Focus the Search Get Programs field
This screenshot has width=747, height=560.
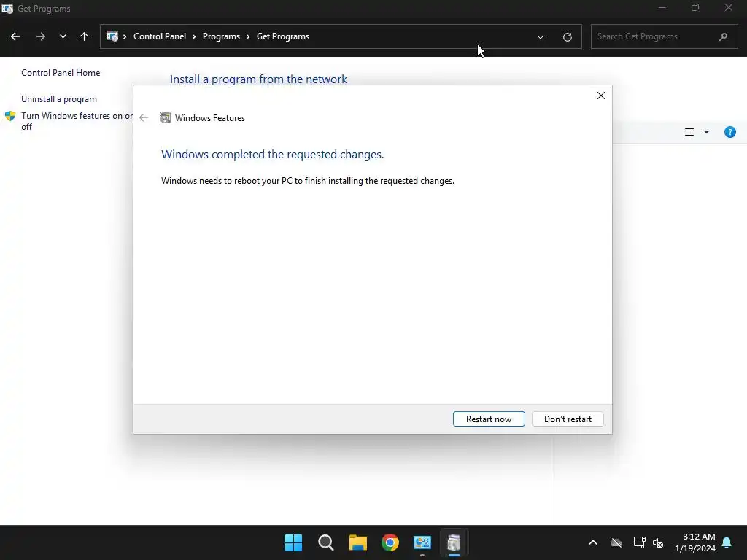pyautogui.click(x=664, y=36)
